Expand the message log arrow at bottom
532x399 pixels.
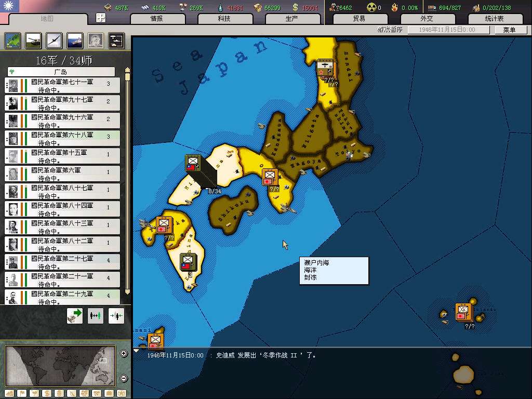pyautogui.click(x=136, y=351)
